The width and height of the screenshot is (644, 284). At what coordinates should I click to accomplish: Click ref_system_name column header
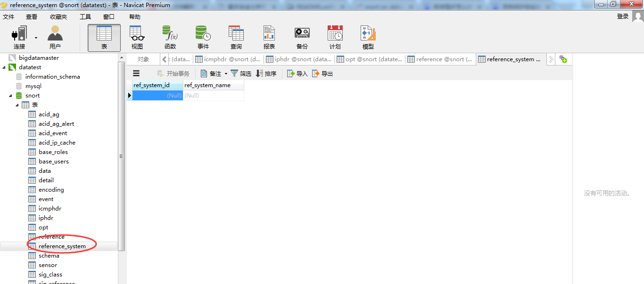tap(213, 85)
